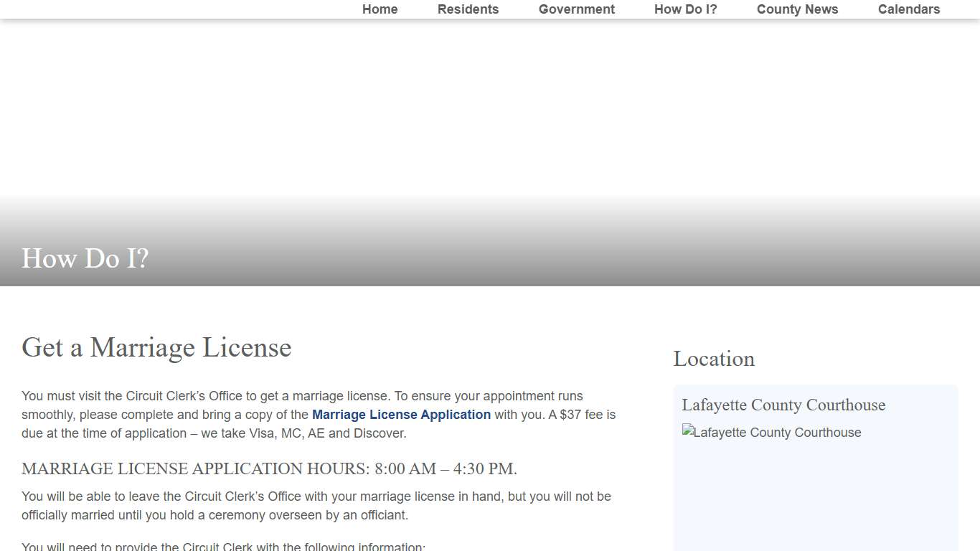Click the top navigation bar
Screen dimensions: 980x551
pyautogui.click(x=490, y=9)
